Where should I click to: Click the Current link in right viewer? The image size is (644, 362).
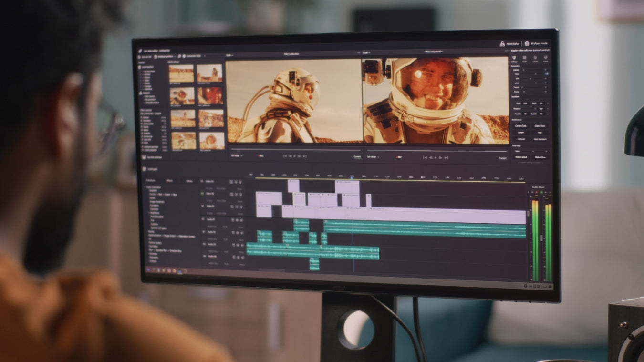click(502, 158)
